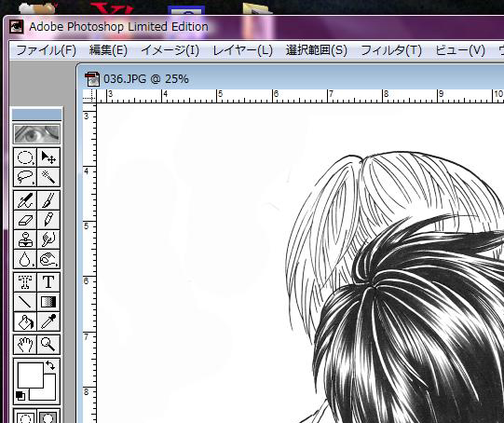Screen dimensions: 504x423
Task: Select the Paint Bucket tool
Action: (x=25, y=321)
